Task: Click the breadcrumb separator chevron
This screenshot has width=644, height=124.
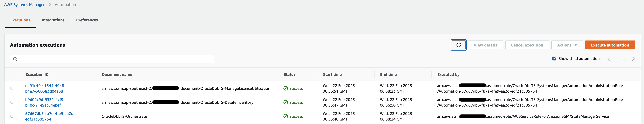Action: 49,4
